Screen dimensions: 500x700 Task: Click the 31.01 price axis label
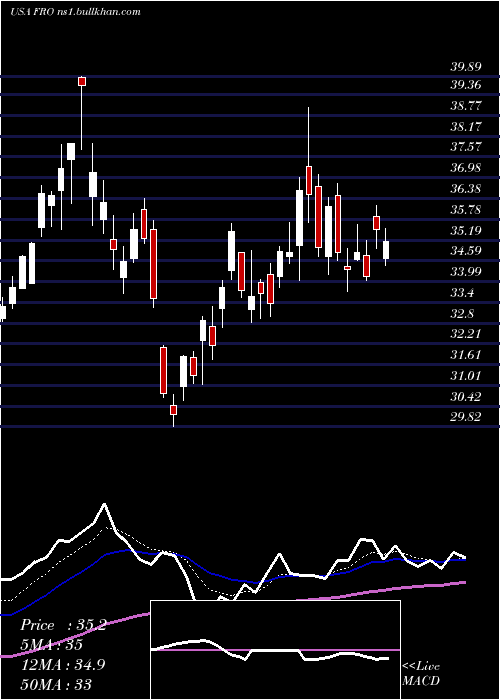[466, 376]
